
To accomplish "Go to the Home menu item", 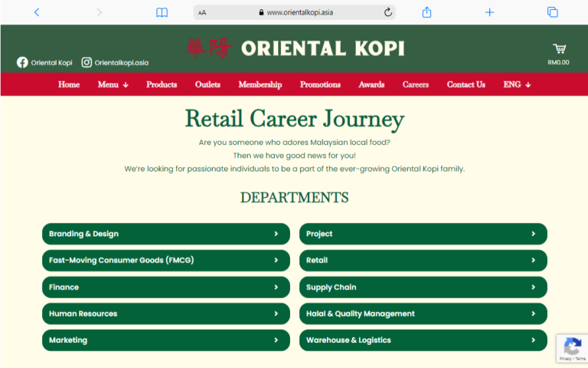I will (69, 84).
